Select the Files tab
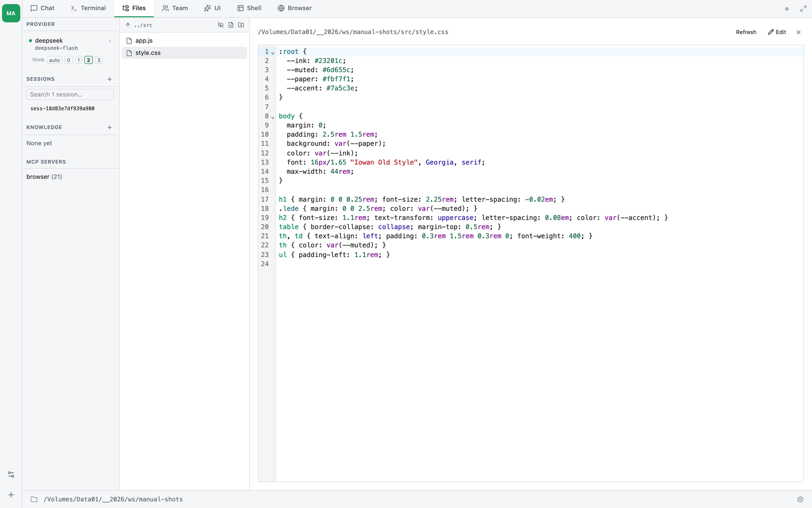Image resolution: width=812 pixels, height=508 pixels. (x=134, y=8)
